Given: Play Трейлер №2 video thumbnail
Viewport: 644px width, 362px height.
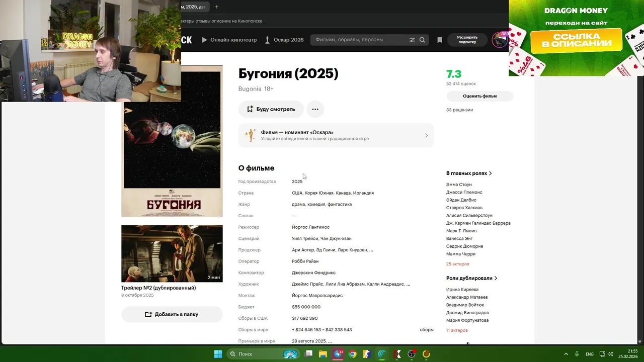Looking at the screenshot, I should (172, 253).
